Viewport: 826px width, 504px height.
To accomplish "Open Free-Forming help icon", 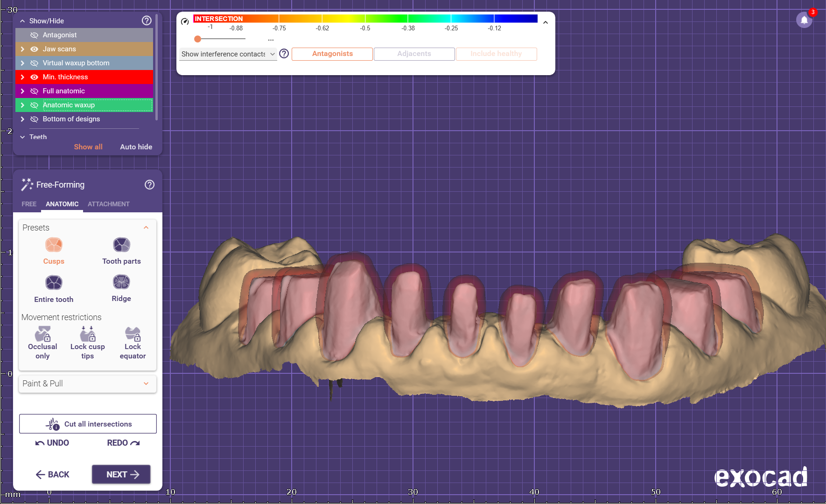I will (149, 185).
